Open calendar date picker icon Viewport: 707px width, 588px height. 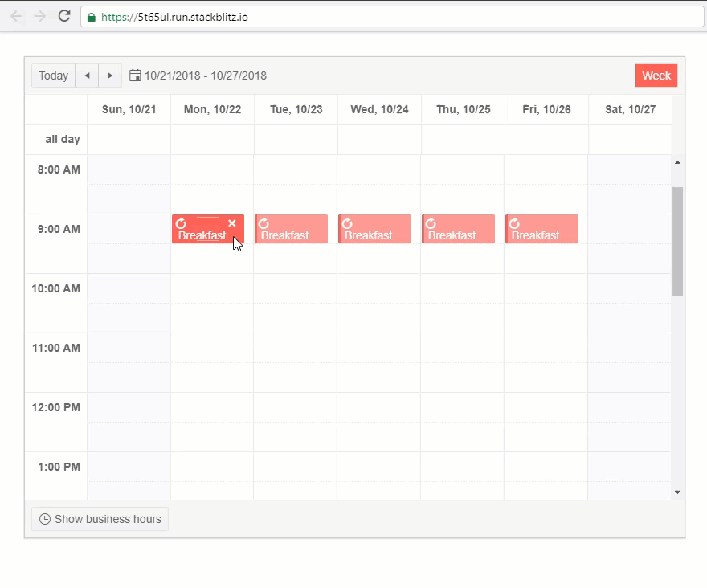click(x=135, y=75)
